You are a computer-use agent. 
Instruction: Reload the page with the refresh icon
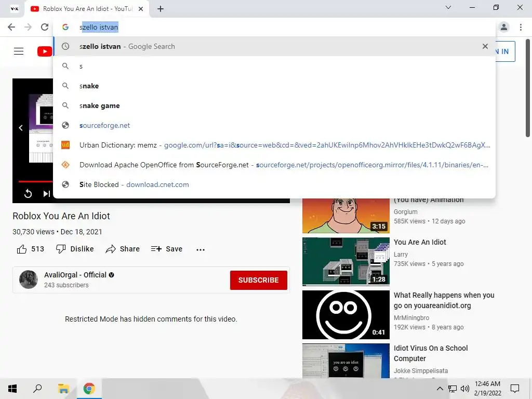pos(45,27)
